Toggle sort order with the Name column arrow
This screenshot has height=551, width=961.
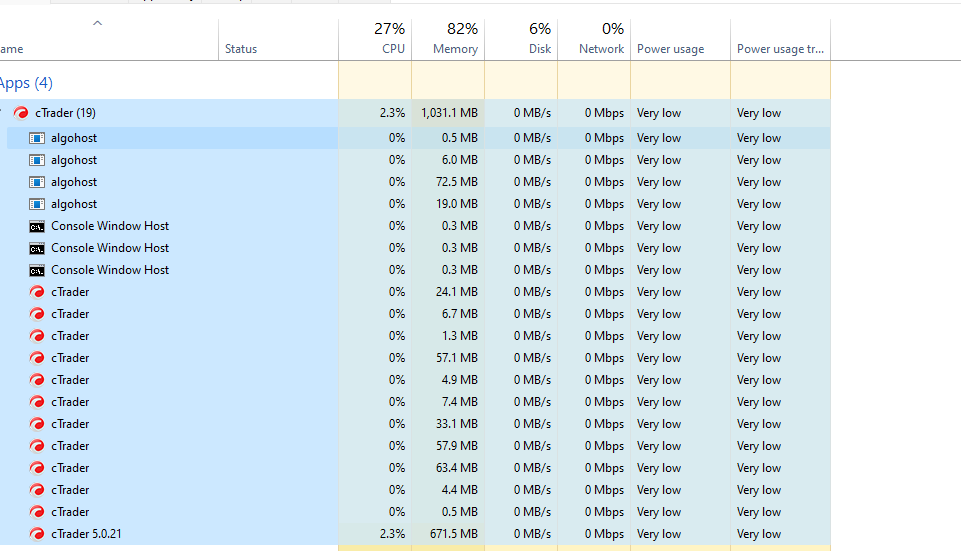coord(97,23)
